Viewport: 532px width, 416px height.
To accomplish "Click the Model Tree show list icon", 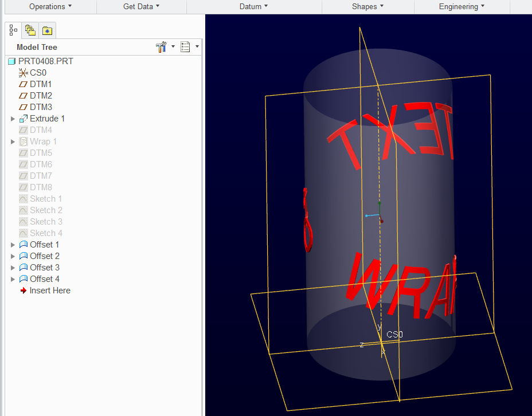I will click(185, 47).
